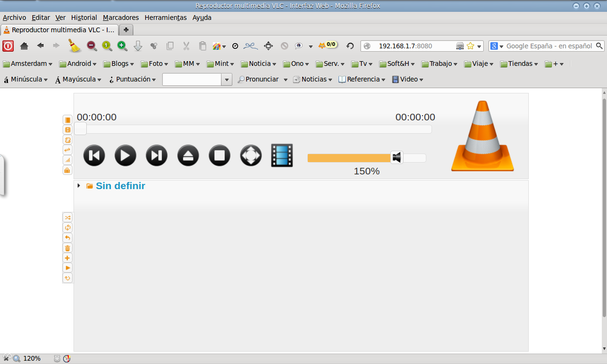Toggle loop mode in playlist sidebar
This screenshot has width=607, height=364.
(x=67, y=227)
